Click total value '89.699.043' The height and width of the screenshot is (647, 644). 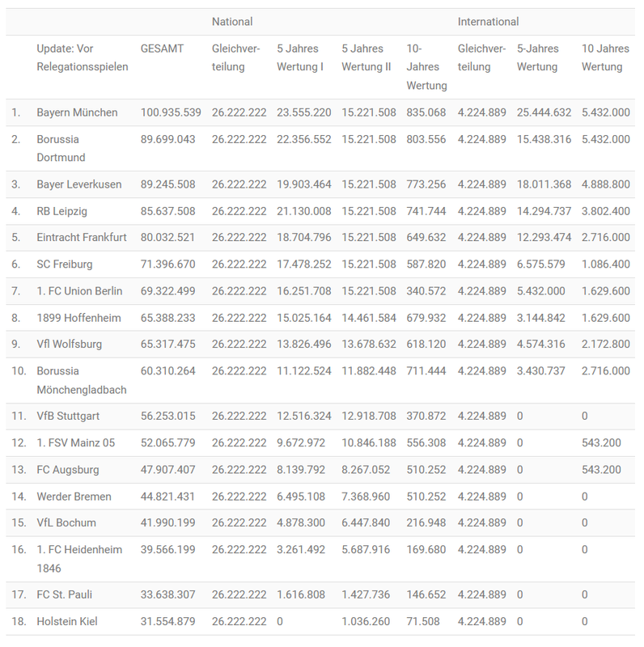[167, 139]
